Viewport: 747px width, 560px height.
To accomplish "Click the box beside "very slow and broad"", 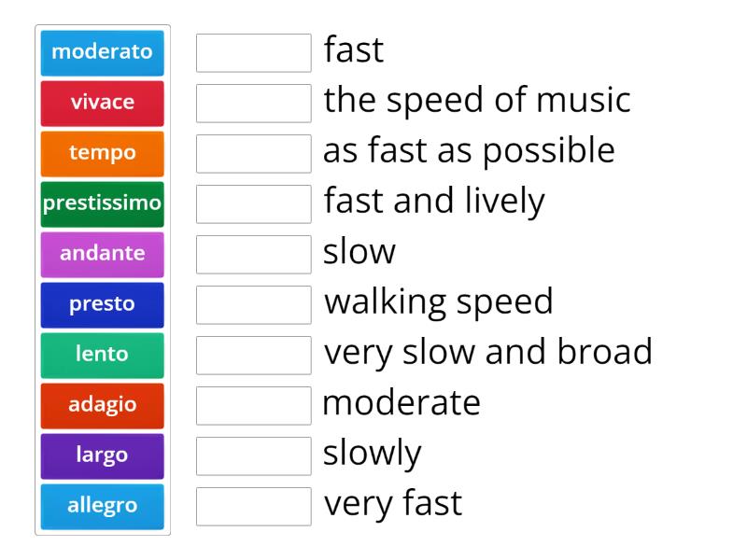I will 254,356.
